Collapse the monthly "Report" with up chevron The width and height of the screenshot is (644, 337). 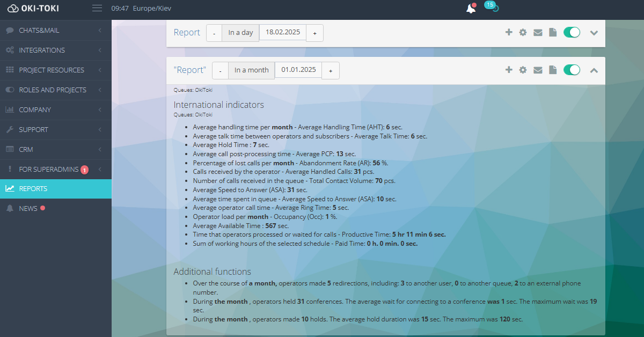pos(594,70)
